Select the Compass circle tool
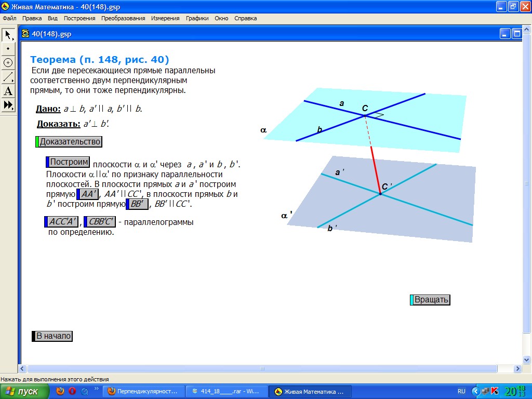The height and width of the screenshot is (399, 532). click(x=8, y=62)
